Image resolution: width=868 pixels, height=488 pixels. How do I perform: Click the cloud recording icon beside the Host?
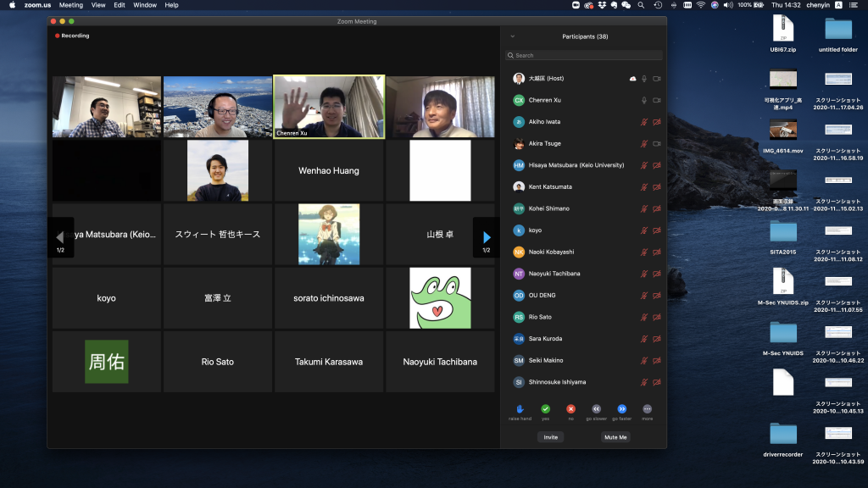[x=632, y=79]
